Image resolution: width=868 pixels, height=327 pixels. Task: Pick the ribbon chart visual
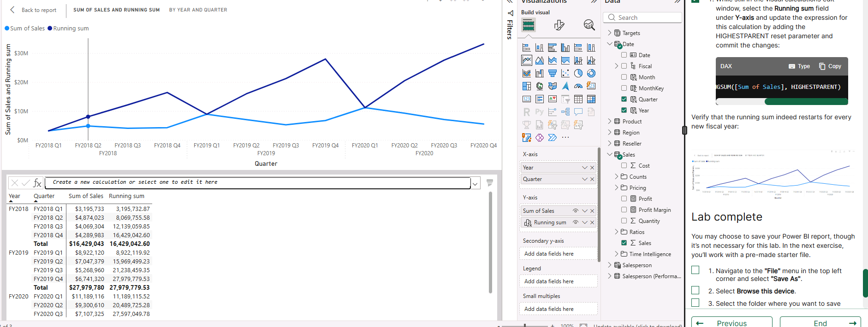pos(526,73)
